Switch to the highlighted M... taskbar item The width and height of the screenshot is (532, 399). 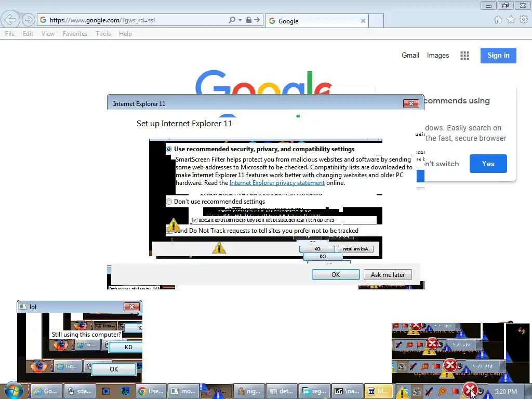[379, 391]
